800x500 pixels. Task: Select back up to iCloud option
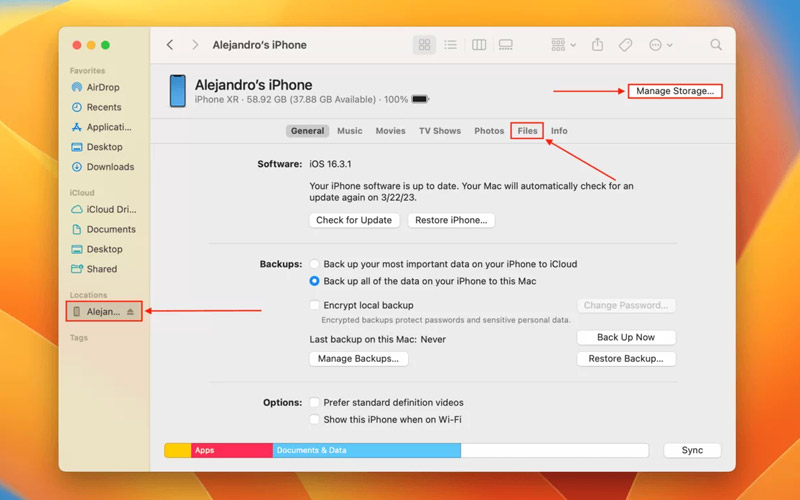click(x=315, y=264)
